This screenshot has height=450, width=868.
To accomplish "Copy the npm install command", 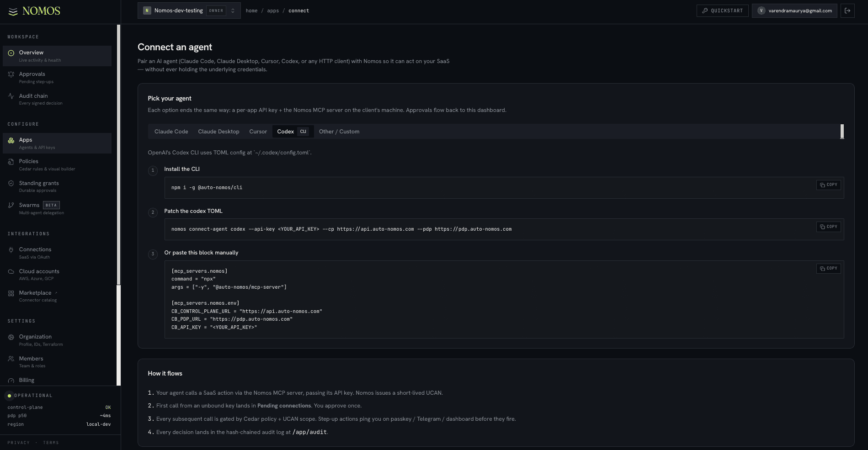I will [828, 185].
